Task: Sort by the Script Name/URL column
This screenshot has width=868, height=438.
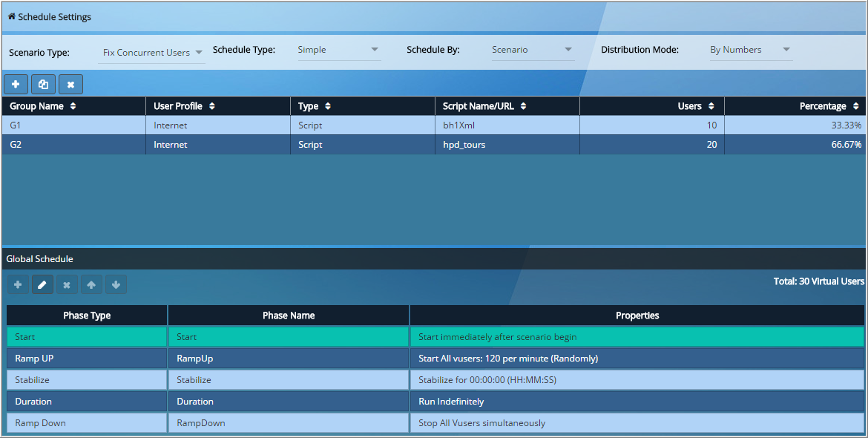Action: pyautogui.click(x=484, y=106)
